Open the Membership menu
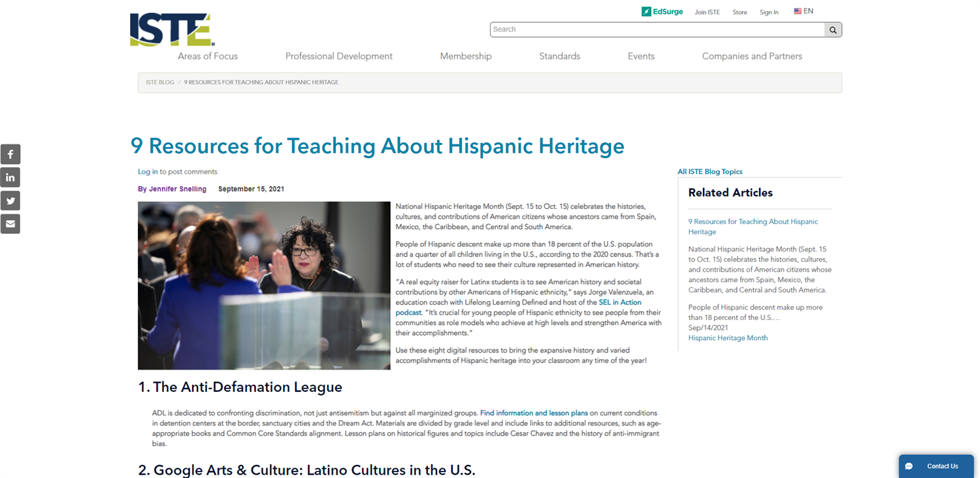Viewport: 980px width, 478px height. pyautogui.click(x=465, y=56)
